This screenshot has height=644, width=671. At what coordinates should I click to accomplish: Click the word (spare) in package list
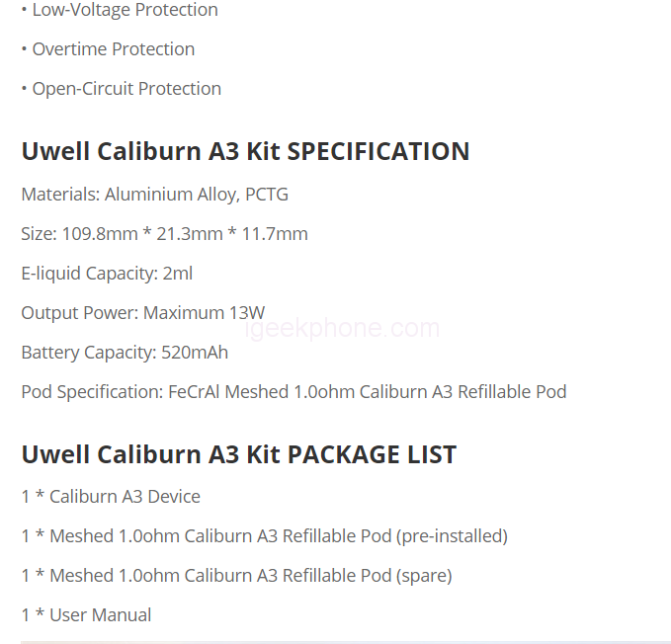click(426, 576)
